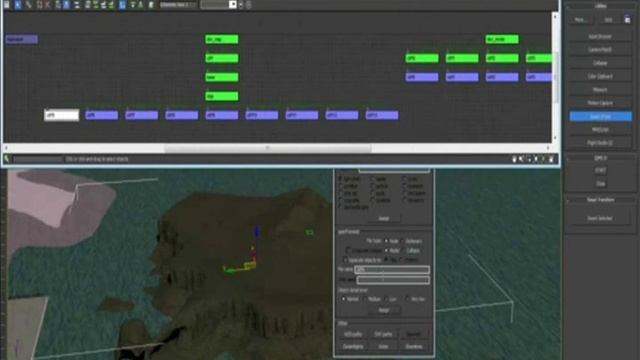Click the File name input field
Screen dimensions: 640x360
(392, 270)
